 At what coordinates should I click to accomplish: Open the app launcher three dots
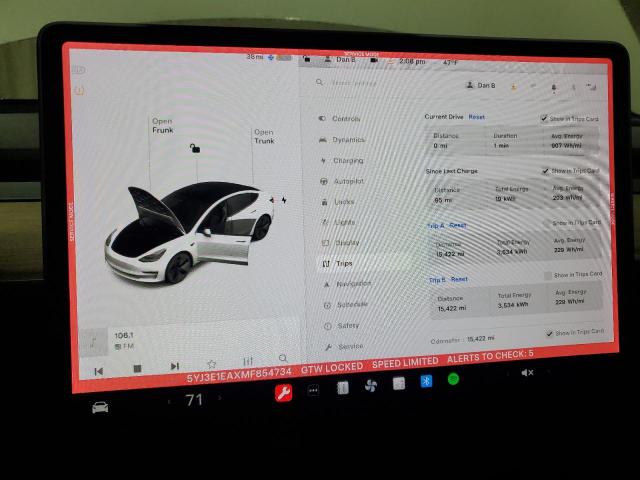click(x=313, y=390)
